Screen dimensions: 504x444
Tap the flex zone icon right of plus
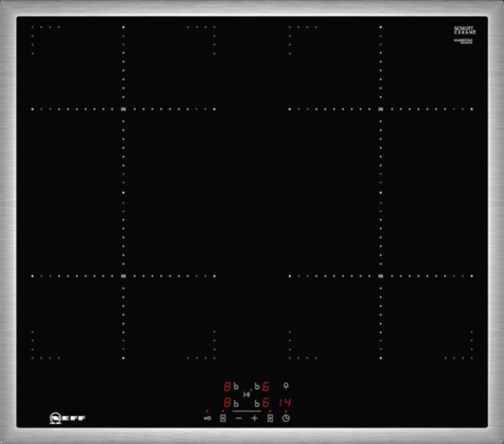pyautogui.click(x=270, y=418)
